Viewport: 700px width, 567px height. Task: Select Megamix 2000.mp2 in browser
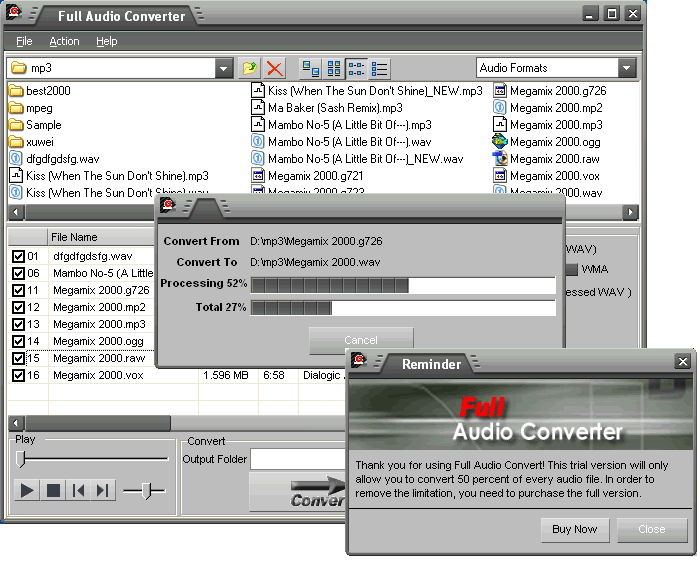(x=548, y=108)
